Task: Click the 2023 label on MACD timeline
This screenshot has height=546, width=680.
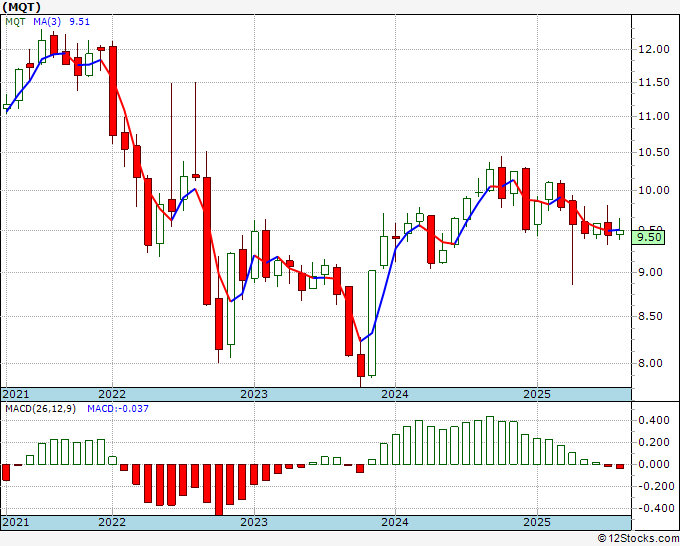Action: tap(254, 522)
